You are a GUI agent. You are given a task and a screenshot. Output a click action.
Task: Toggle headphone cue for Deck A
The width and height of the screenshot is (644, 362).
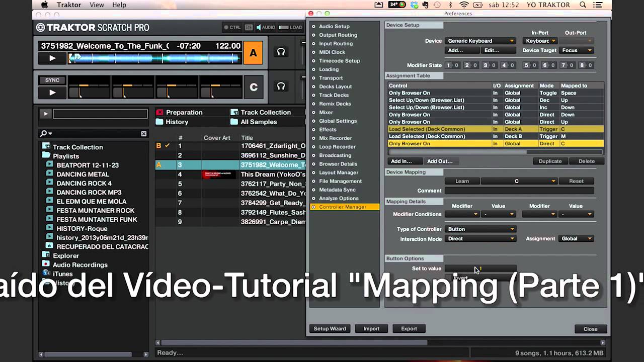tap(281, 52)
